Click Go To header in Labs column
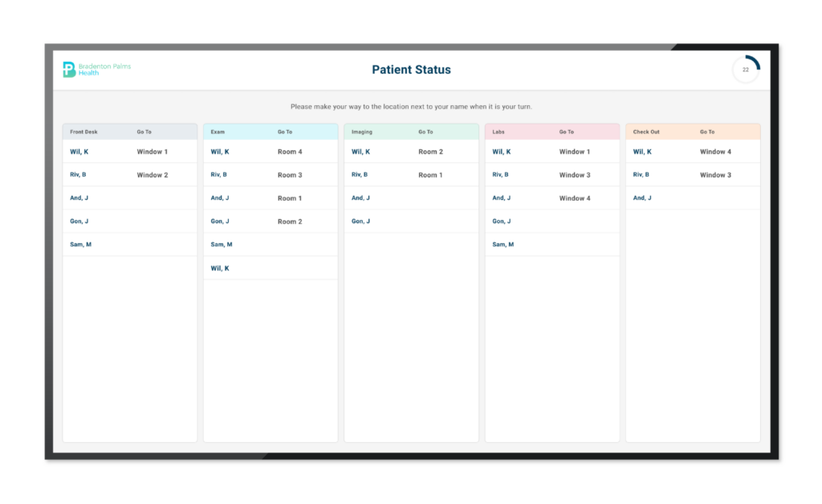 566,132
